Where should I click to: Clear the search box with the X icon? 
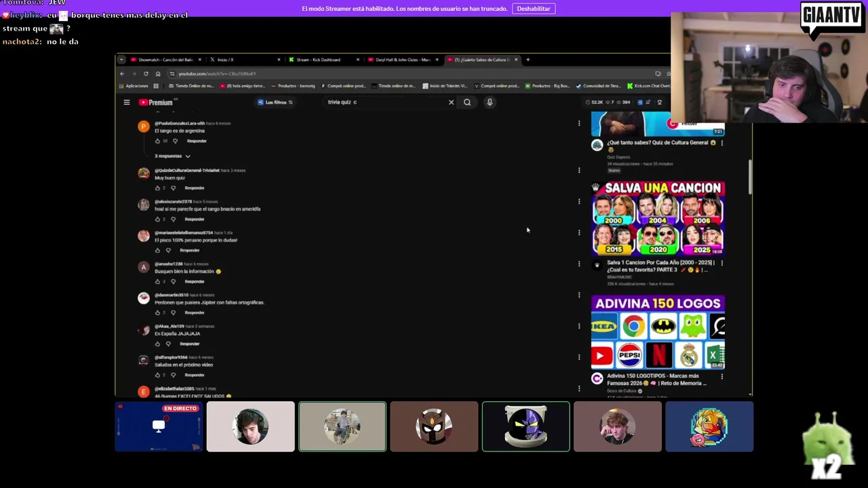pyautogui.click(x=451, y=102)
